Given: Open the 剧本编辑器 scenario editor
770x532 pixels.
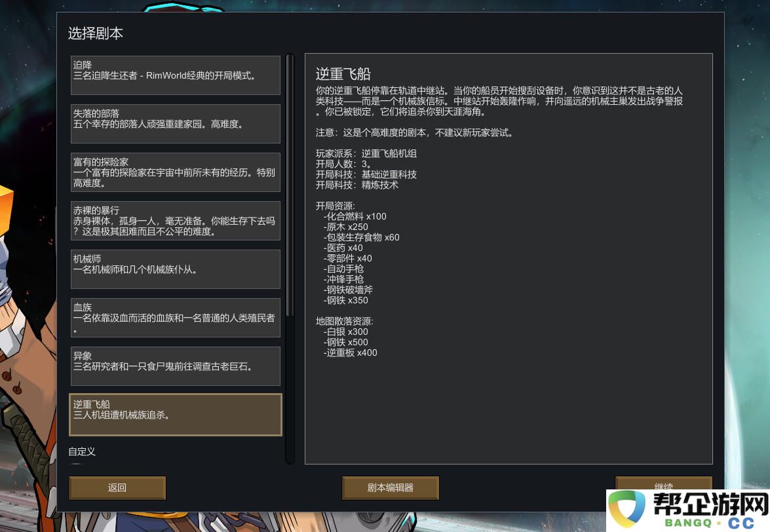Looking at the screenshot, I should coord(391,488).
